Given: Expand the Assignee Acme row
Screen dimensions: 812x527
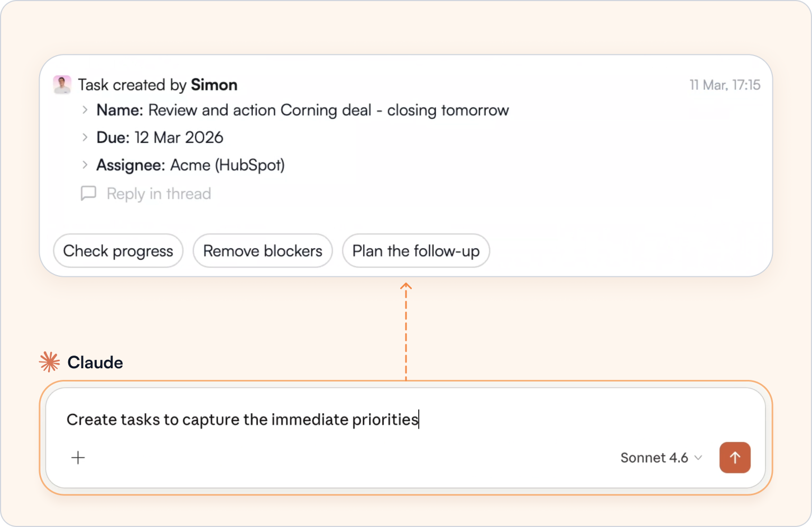Looking at the screenshot, I should pos(86,165).
